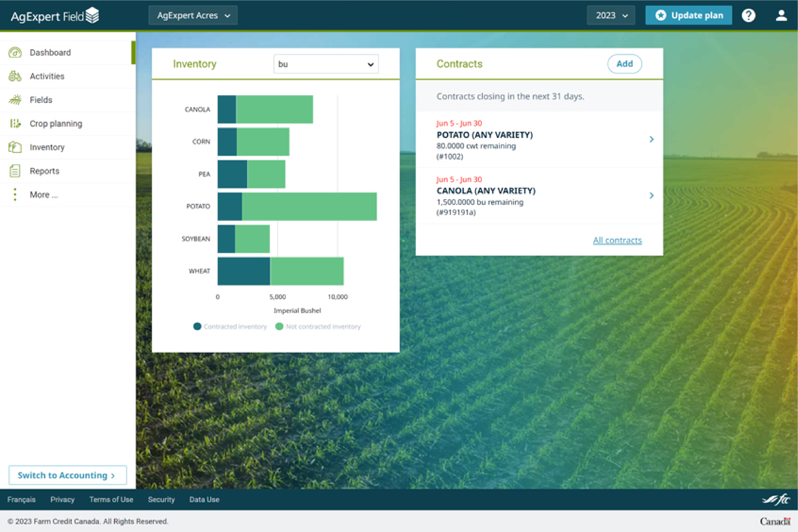Click the Reports document icon
The height and width of the screenshot is (532, 798).
15,171
